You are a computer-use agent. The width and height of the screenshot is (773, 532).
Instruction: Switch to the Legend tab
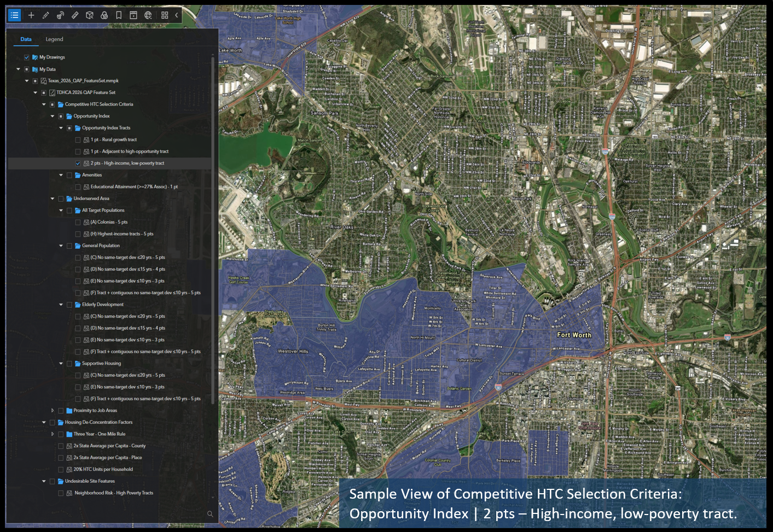54,39
